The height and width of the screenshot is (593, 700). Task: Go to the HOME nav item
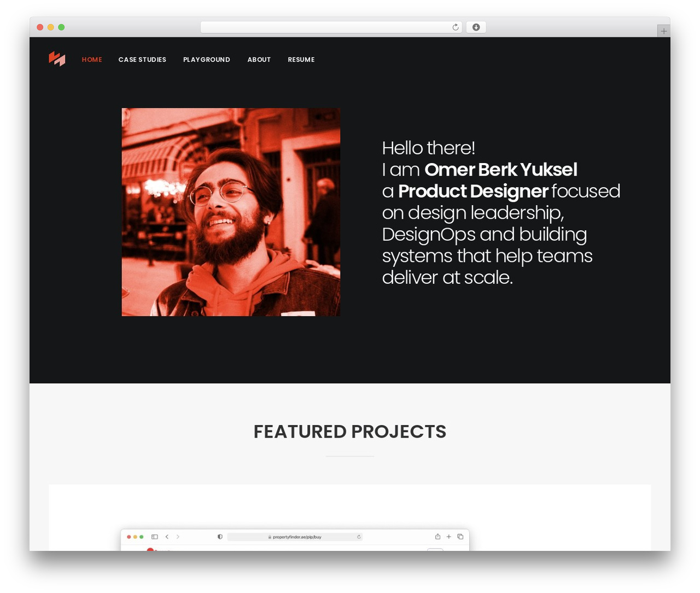click(x=92, y=60)
